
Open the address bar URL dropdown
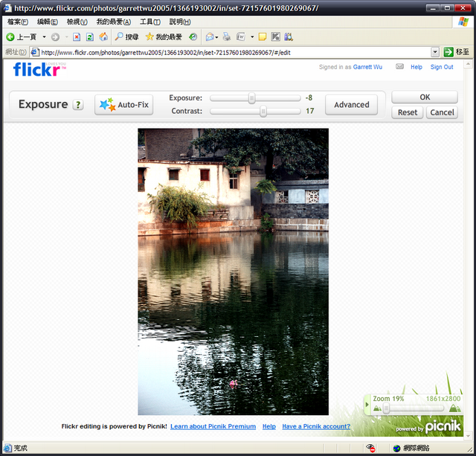(435, 52)
